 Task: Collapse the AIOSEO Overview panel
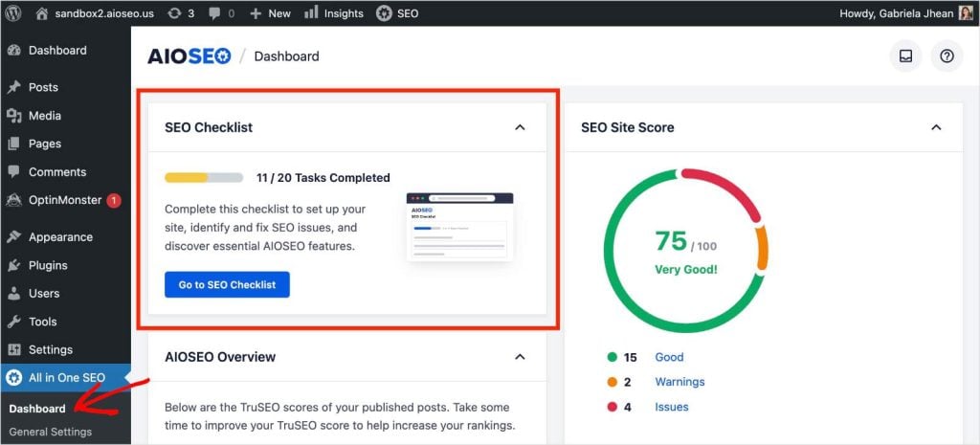click(520, 357)
